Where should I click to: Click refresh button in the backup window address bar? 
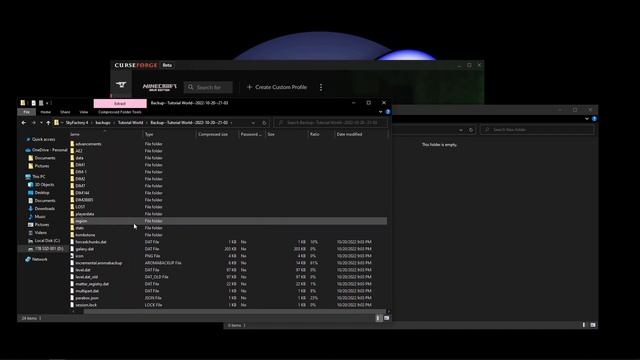(x=264, y=122)
